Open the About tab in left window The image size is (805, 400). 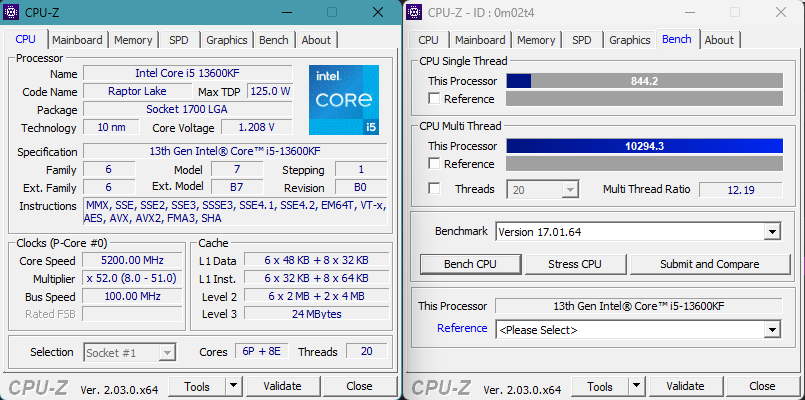[x=316, y=40]
